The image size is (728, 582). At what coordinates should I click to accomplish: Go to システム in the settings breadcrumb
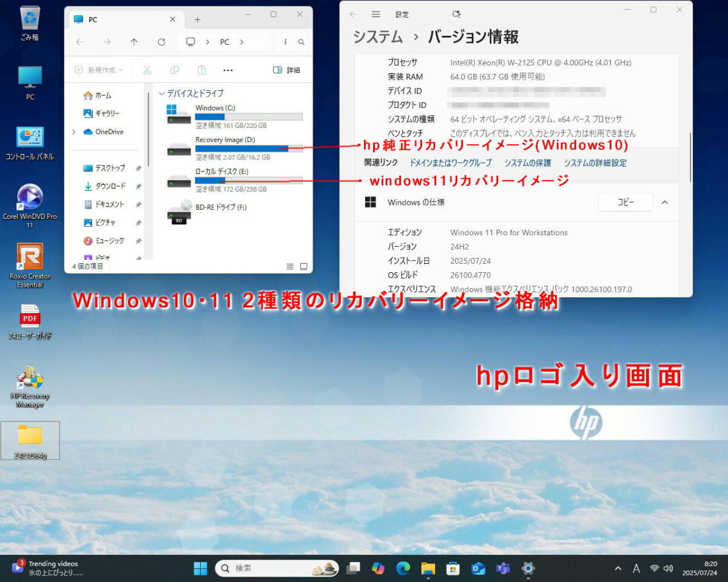pos(378,36)
